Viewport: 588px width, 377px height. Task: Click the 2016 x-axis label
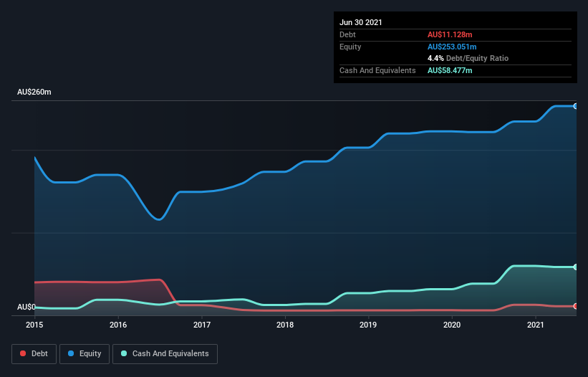pyautogui.click(x=118, y=325)
